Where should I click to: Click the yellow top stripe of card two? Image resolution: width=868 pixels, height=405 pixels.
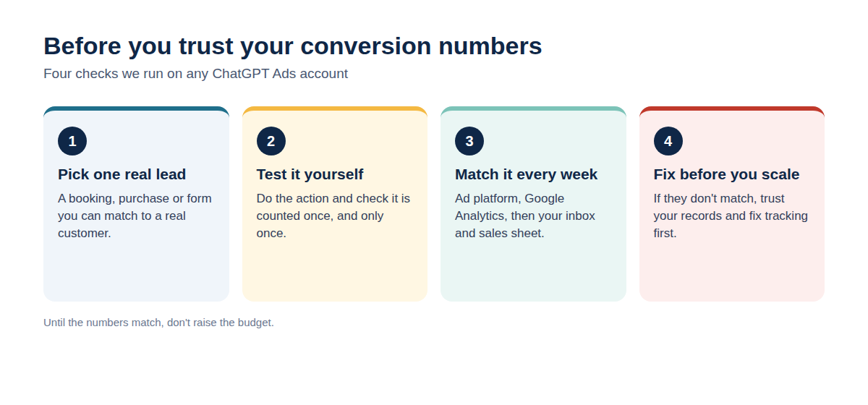click(x=335, y=108)
